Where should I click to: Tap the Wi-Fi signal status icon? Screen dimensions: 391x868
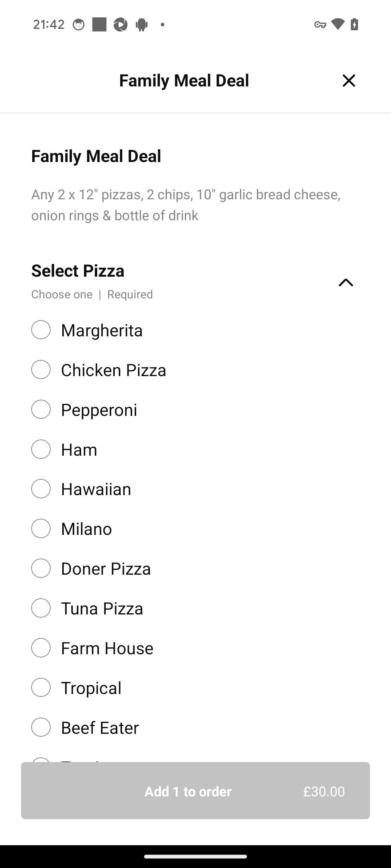337,24
